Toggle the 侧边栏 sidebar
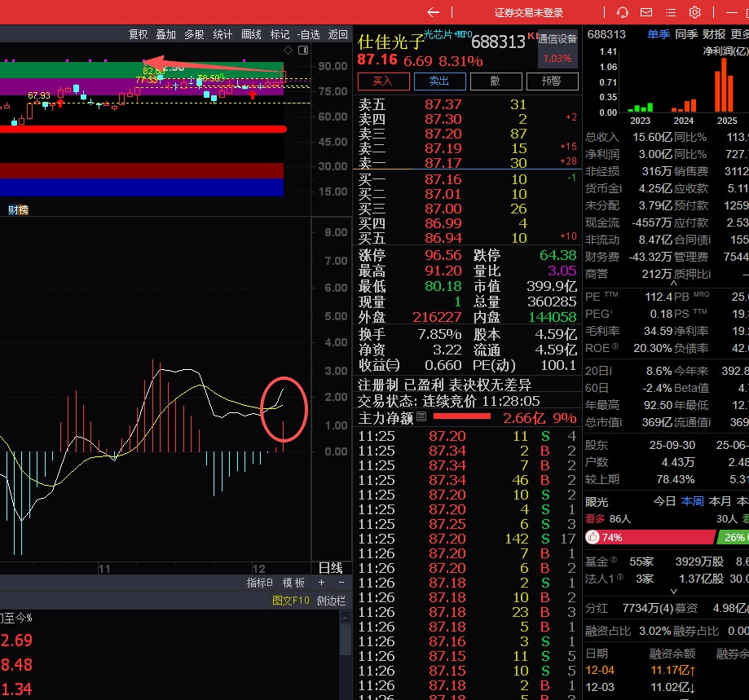 331,601
